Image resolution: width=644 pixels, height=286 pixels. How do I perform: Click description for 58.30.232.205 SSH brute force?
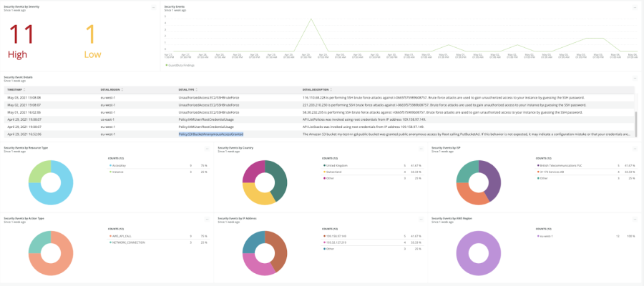click(x=442, y=112)
